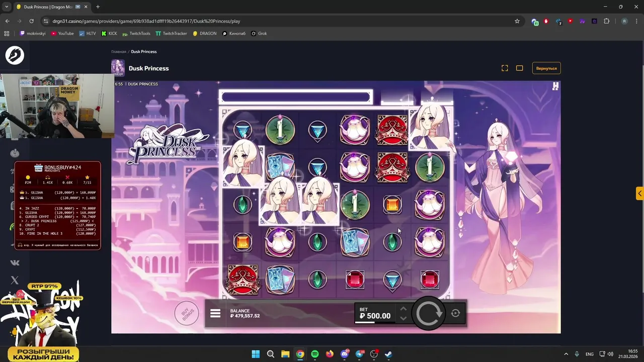
Task: Click the Dusk Princess breadcrumb
Action: pos(144,52)
